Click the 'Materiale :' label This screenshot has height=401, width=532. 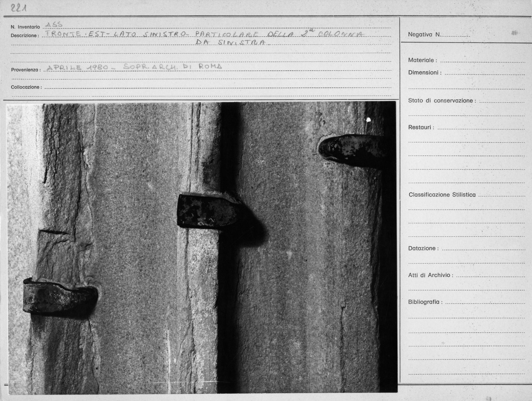tap(423, 60)
